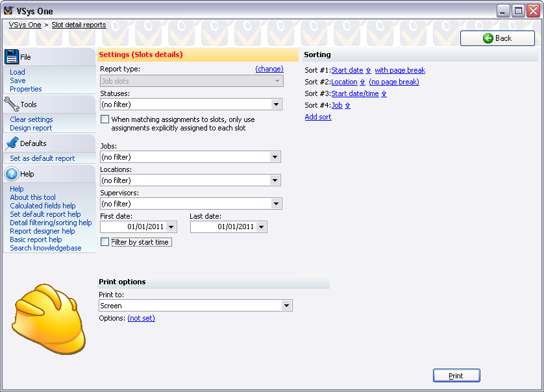Click the Defaults pushpin icon

coord(12,143)
